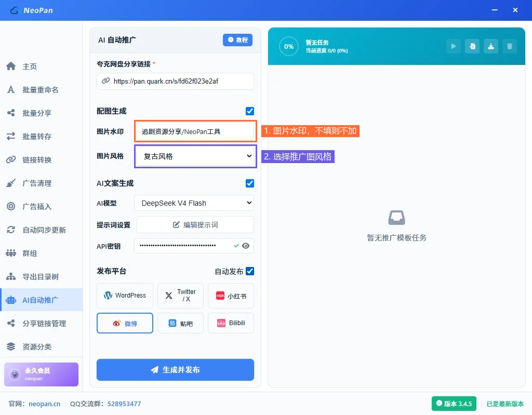Open the AI模型 DeepSeek dropdown

(x=194, y=203)
